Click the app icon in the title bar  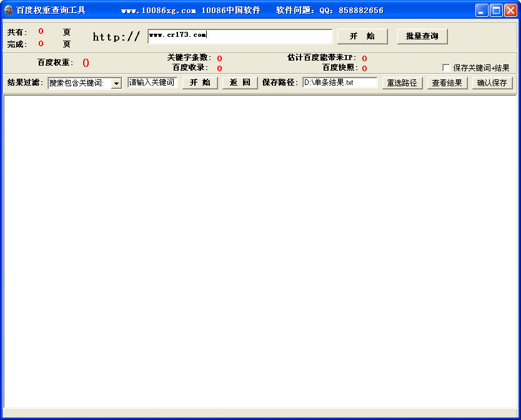9,10
